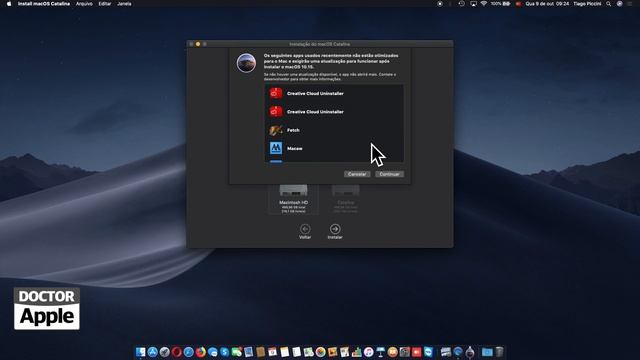Image resolution: width=640 pixels, height=360 pixels.
Task: Click the battery status indicator
Action: (x=500, y=4)
